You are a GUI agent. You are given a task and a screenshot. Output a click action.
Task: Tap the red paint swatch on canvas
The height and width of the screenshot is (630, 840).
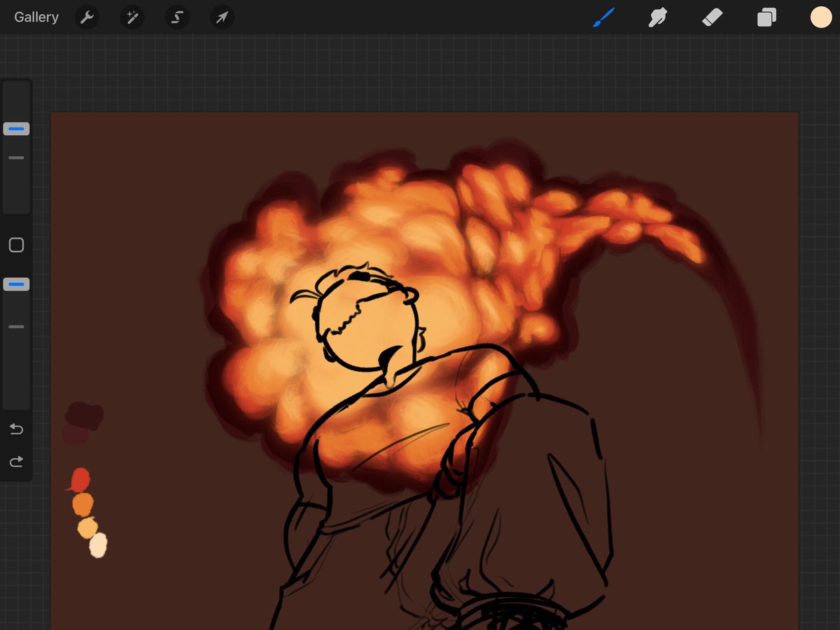pyautogui.click(x=79, y=480)
